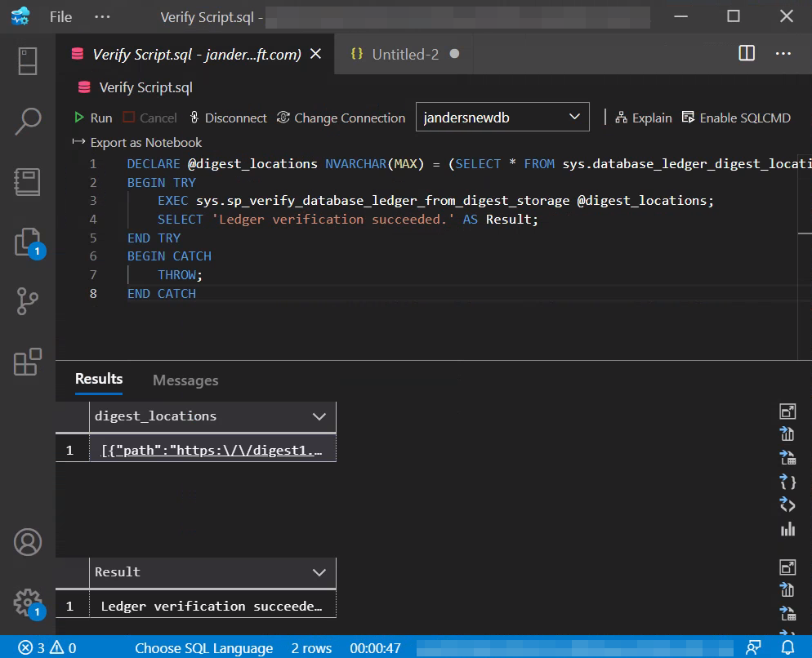This screenshot has height=658, width=812.
Task: Open the notifications bell in the status bar
Action: (x=789, y=647)
